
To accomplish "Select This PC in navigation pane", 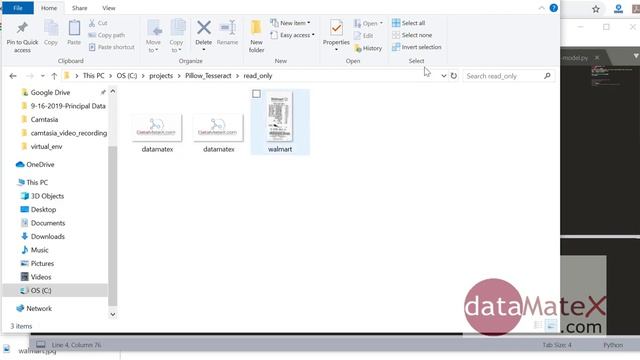I will (x=37, y=182).
